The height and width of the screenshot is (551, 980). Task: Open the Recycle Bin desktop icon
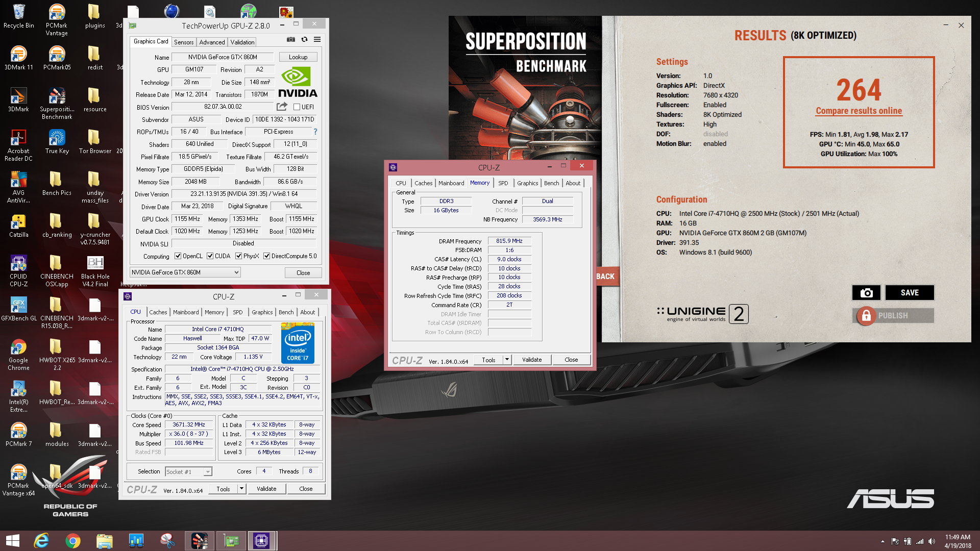click(x=19, y=16)
